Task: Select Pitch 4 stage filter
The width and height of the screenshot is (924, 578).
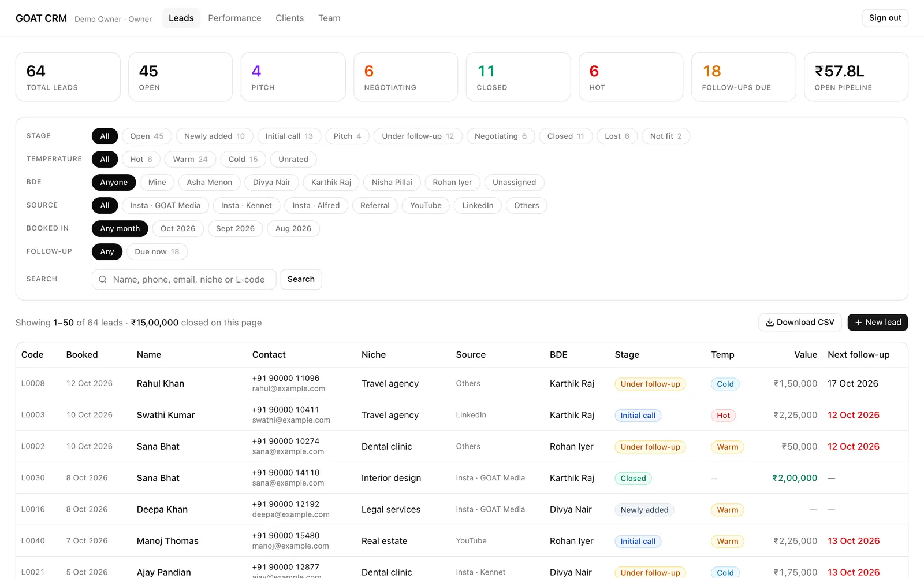Action: coord(347,136)
